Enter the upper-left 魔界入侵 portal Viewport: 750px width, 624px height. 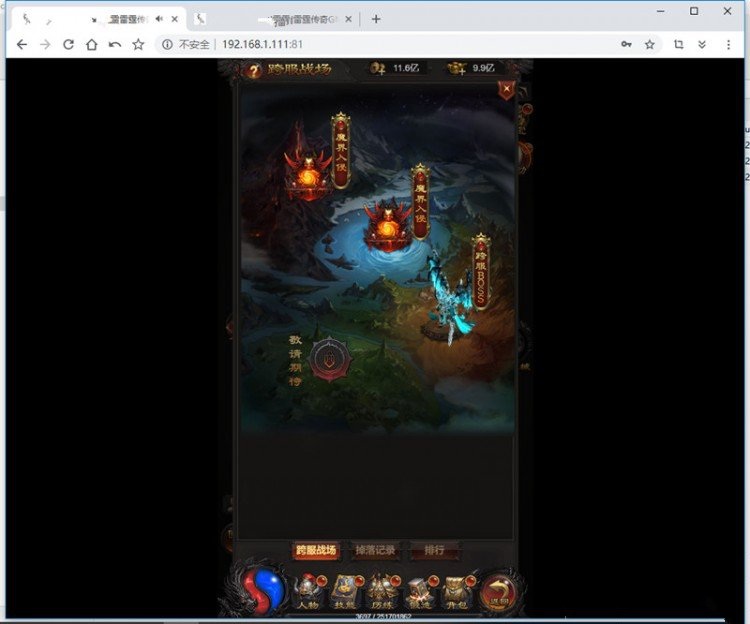click(x=308, y=174)
